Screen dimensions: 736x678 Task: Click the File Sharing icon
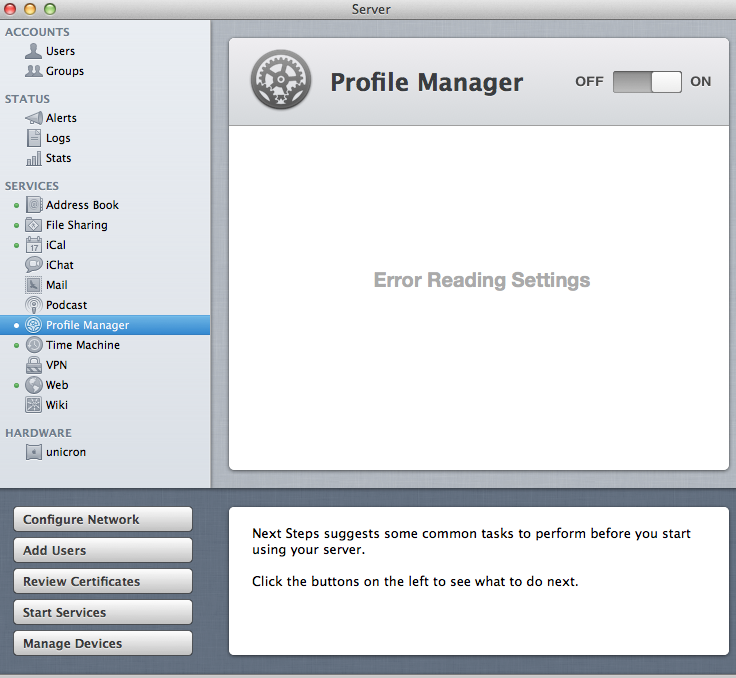[x=33, y=225]
